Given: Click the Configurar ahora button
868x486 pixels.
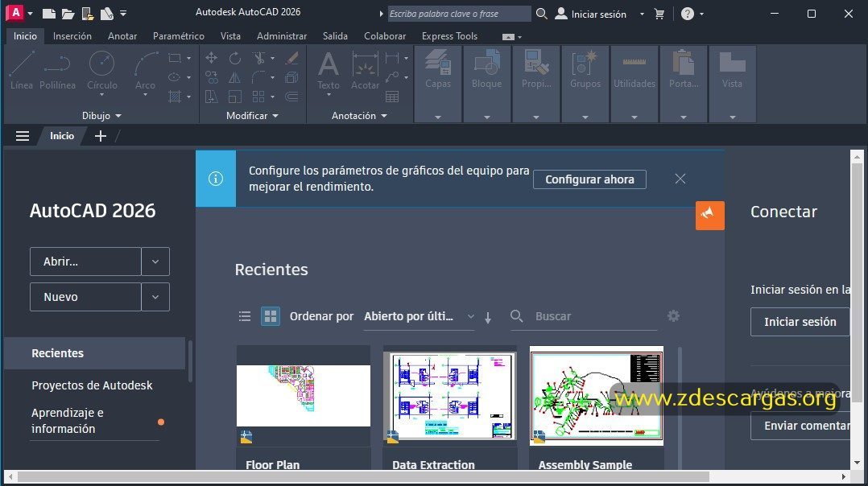Looking at the screenshot, I should (x=589, y=179).
